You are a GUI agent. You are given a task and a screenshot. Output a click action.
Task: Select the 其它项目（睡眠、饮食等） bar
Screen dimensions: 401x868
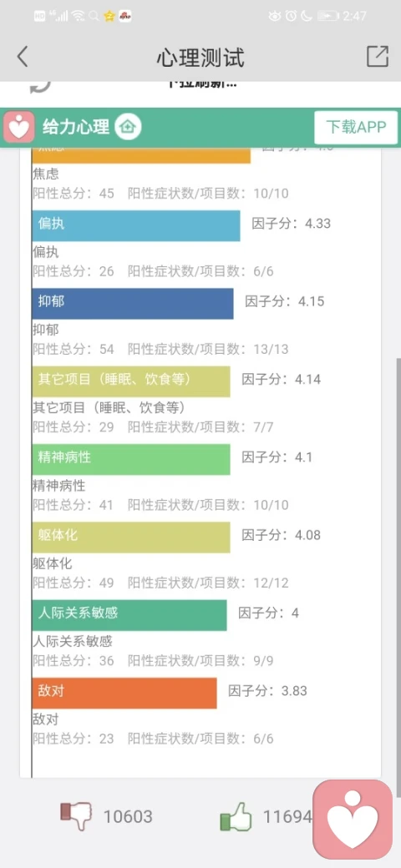pos(131,381)
